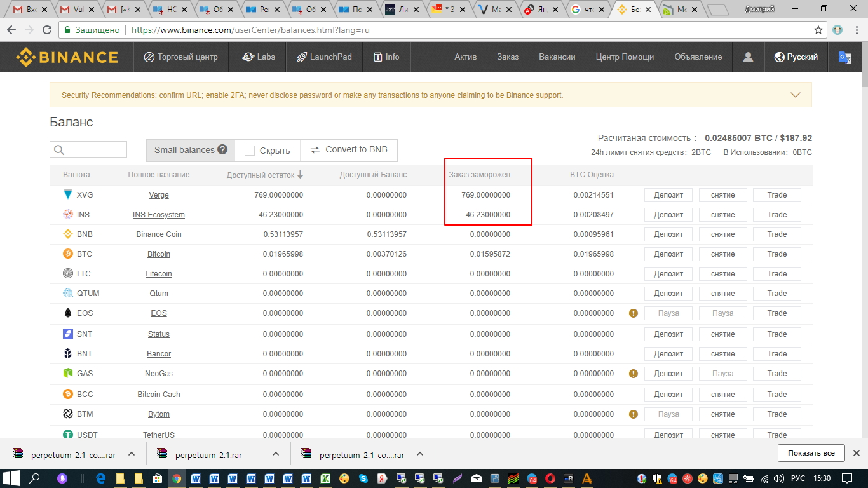The width and height of the screenshot is (868, 488).
Task: Click снятие in the BTC row
Action: click(723, 254)
